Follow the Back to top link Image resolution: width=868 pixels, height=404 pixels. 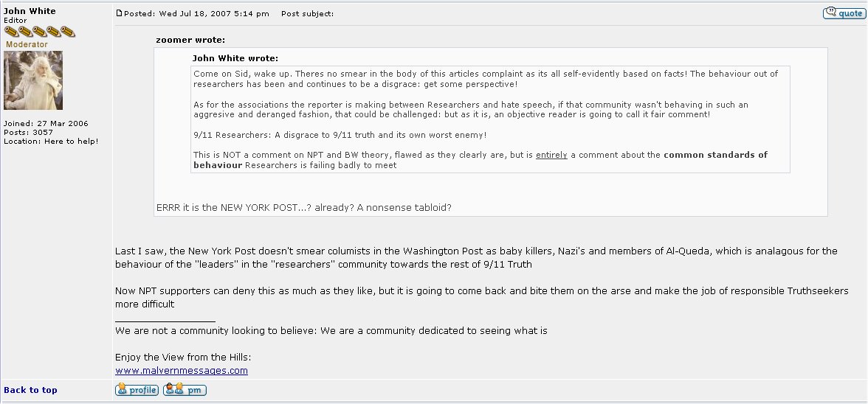coord(30,390)
